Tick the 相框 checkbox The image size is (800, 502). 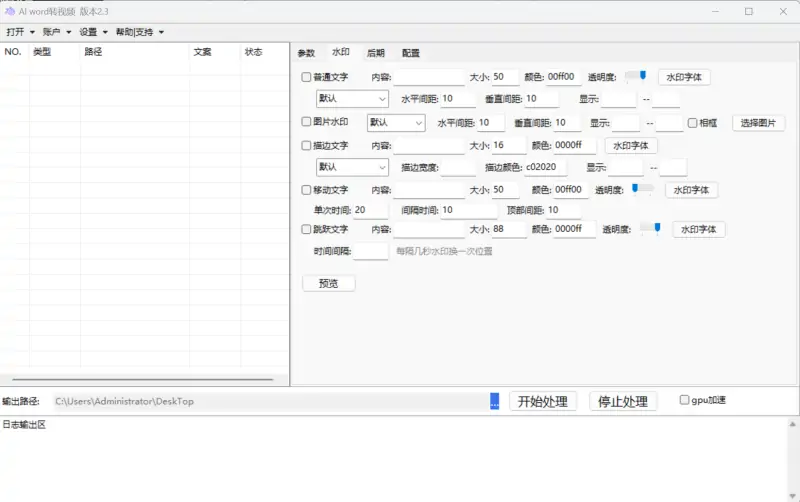point(692,123)
